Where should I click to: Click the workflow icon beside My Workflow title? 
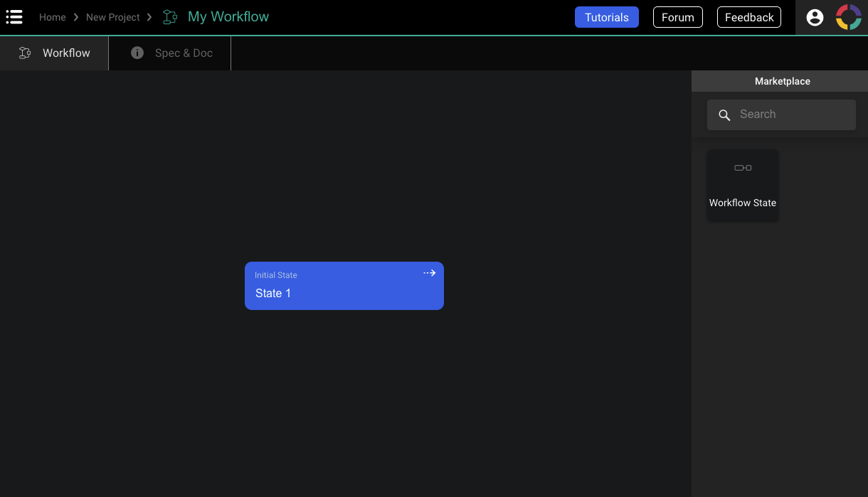pyautogui.click(x=169, y=16)
